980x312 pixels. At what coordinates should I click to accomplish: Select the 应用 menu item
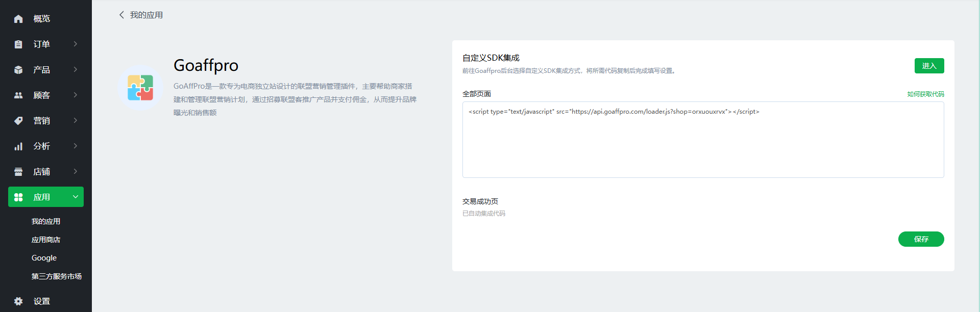pos(46,197)
